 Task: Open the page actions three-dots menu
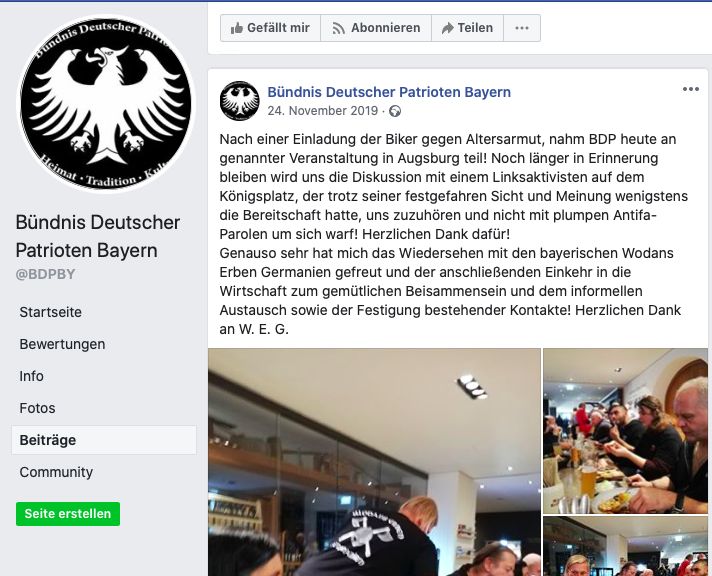522,28
